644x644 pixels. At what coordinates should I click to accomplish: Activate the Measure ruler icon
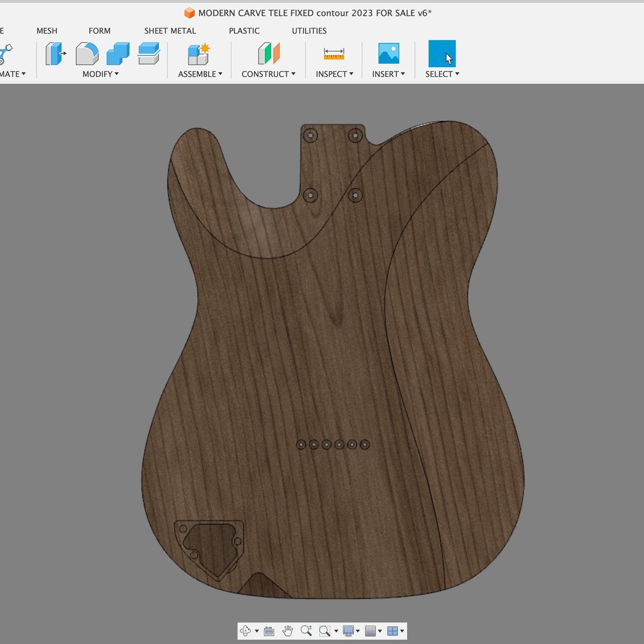[334, 54]
